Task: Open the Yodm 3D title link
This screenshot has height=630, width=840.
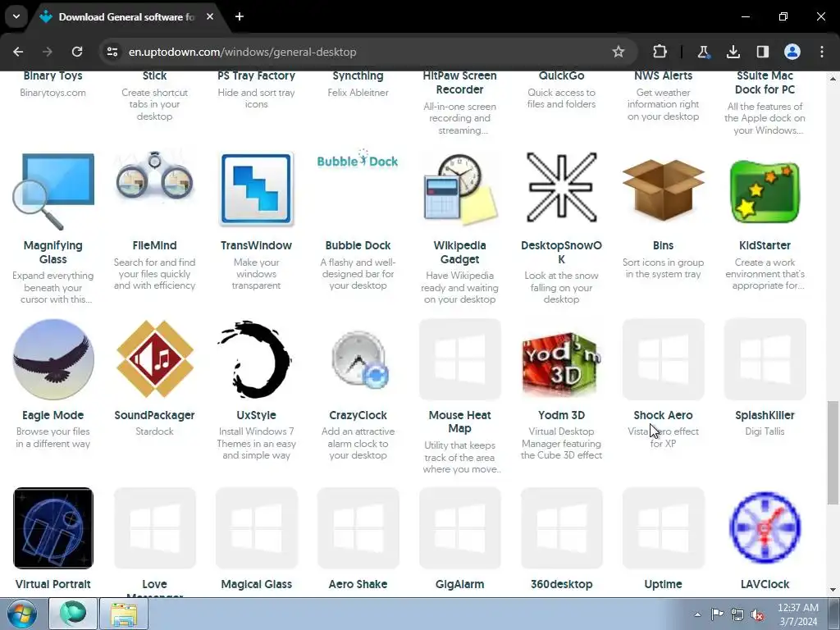Action: pyautogui.click(x=561, y=415)
